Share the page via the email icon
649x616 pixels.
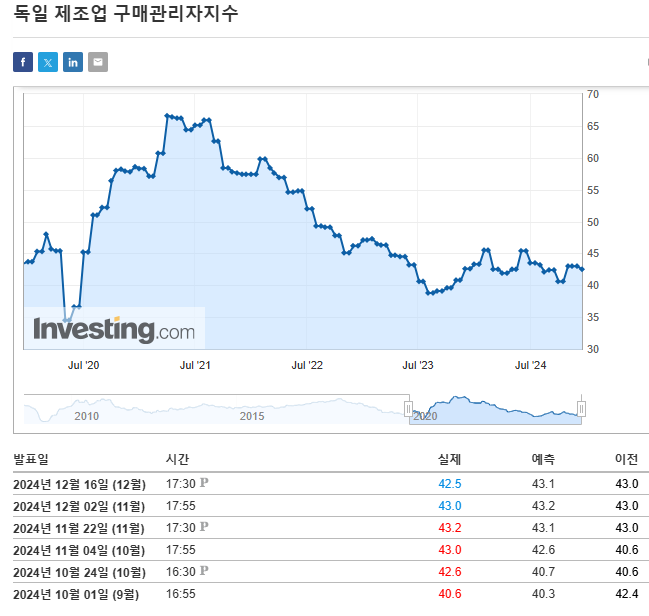pos(97,62)
